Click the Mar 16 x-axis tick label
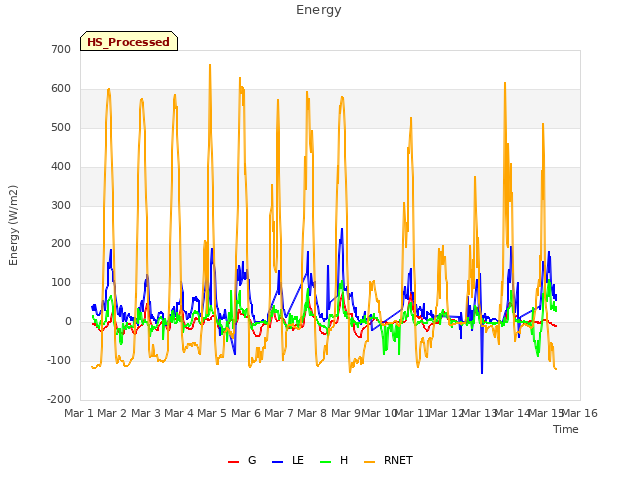This screenshot has height=480, width=640. [580, 413]
